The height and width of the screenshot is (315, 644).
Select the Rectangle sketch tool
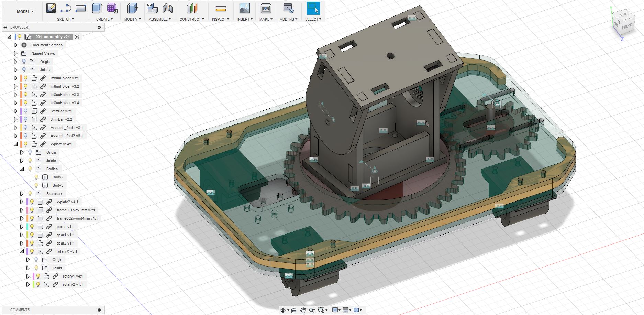80,8
